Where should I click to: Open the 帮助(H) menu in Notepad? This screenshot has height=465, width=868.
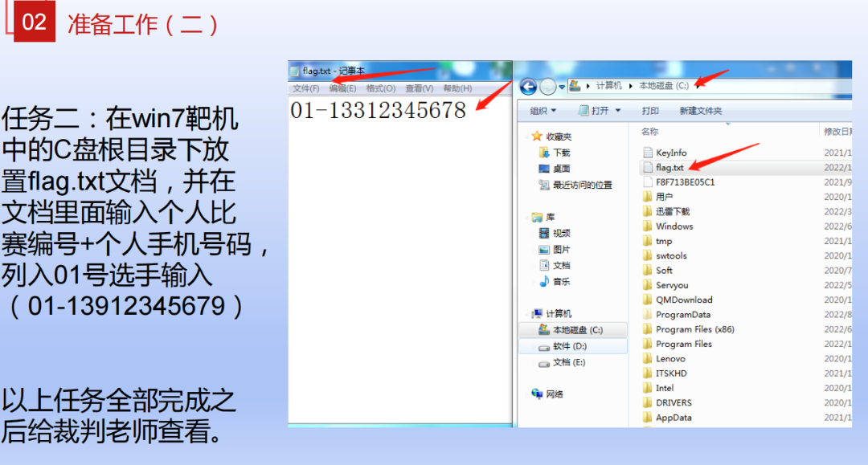coord(457,88)
